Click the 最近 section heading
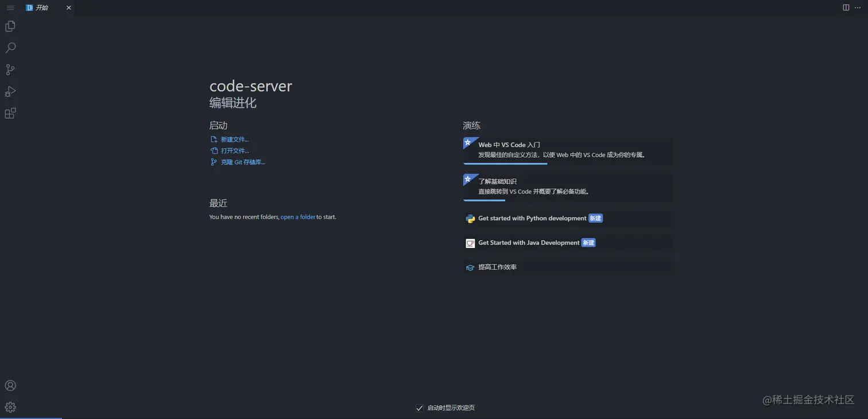The height and width of the screenshot is (419, 868). [218, 203]
